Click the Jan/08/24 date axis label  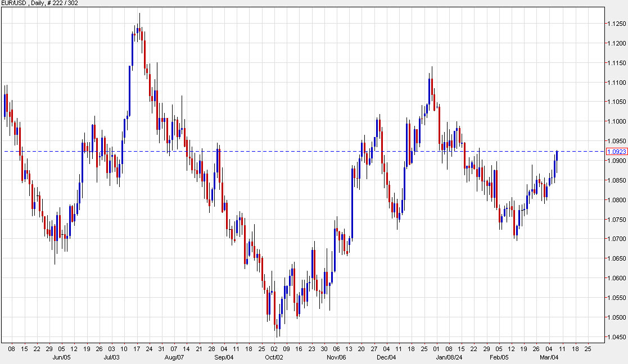click(449, 356)
